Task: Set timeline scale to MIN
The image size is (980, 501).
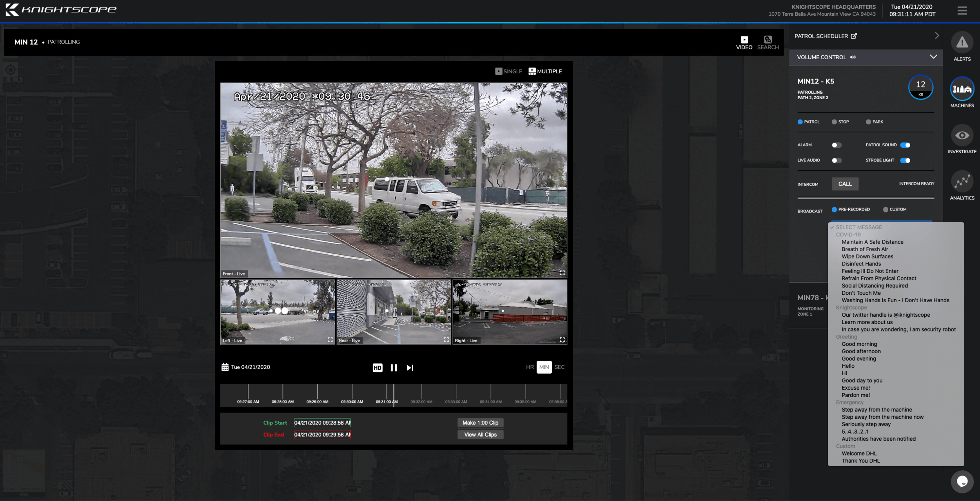Action: pos(544,367)
